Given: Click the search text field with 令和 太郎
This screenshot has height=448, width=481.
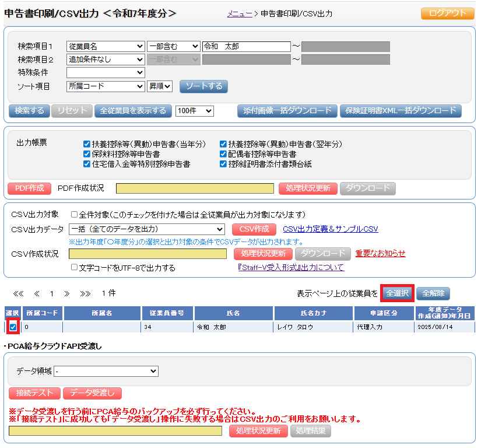Looking at the screenshot, I should (x=246, y=47).
